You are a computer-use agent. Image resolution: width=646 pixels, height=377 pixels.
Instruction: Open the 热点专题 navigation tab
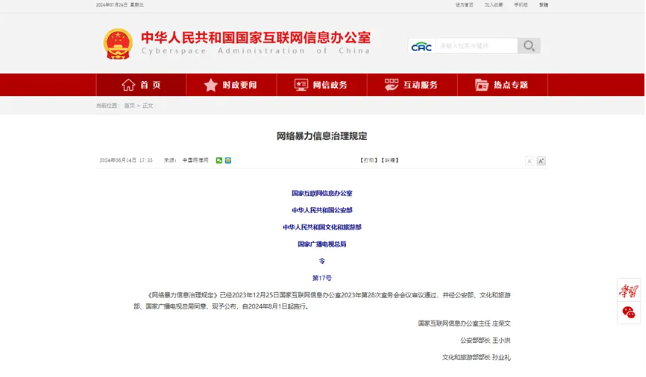tap(502, 85)
